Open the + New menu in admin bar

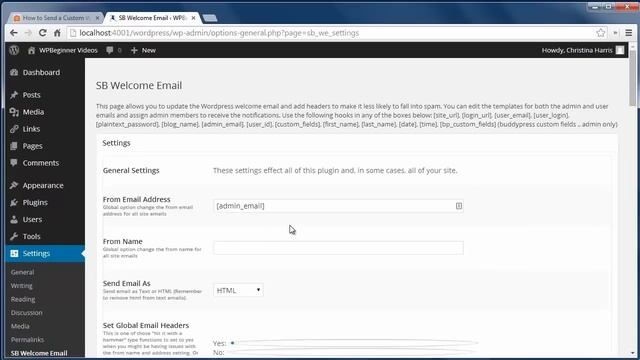(x=143, y=50)
